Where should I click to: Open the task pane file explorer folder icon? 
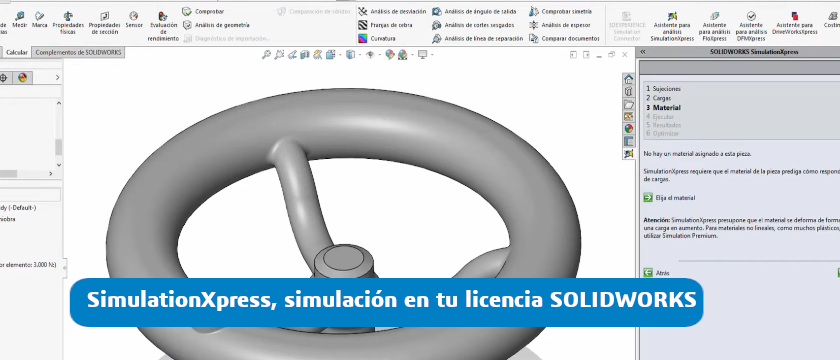tap(628, 104)
